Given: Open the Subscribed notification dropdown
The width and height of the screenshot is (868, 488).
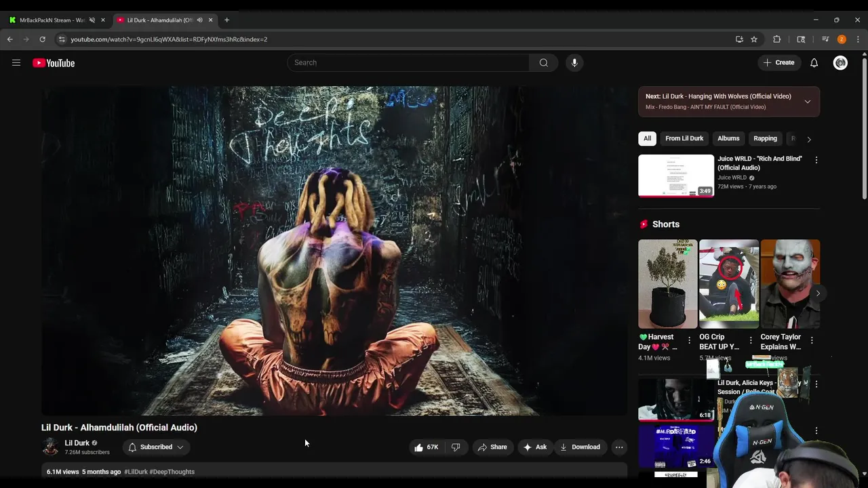Looking at the screenshot, I should (x=156, y=447).
